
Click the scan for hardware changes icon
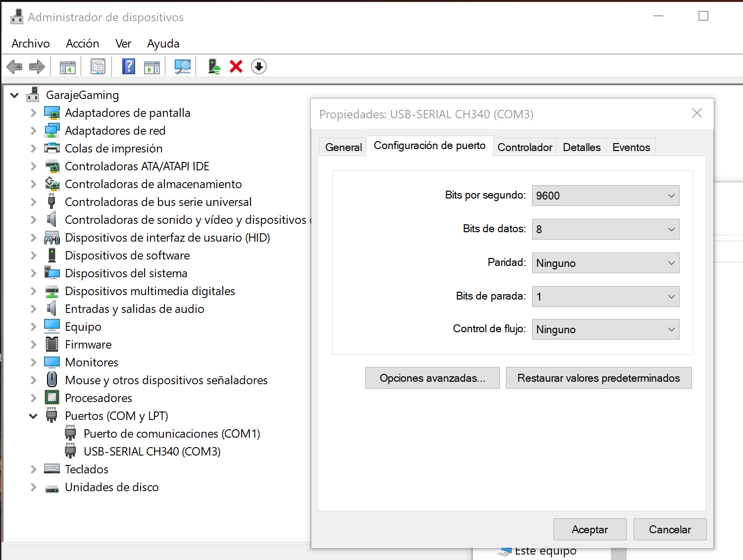click(183, 66)
